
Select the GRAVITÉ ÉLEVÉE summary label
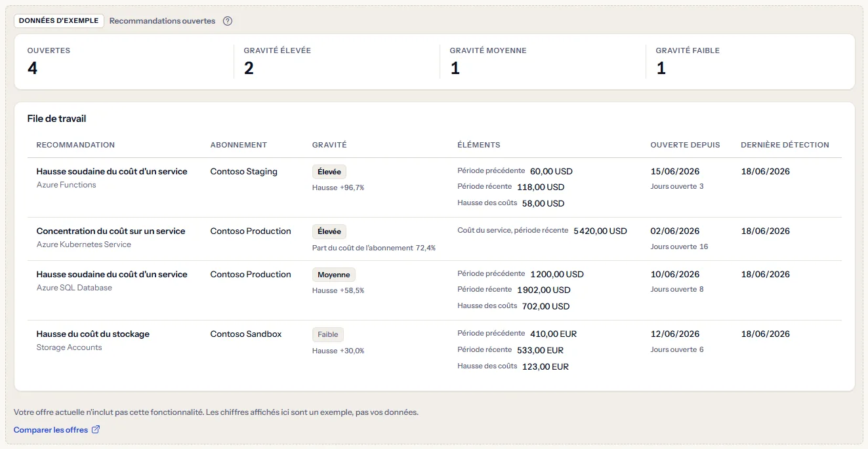click(x=278, y=50)
